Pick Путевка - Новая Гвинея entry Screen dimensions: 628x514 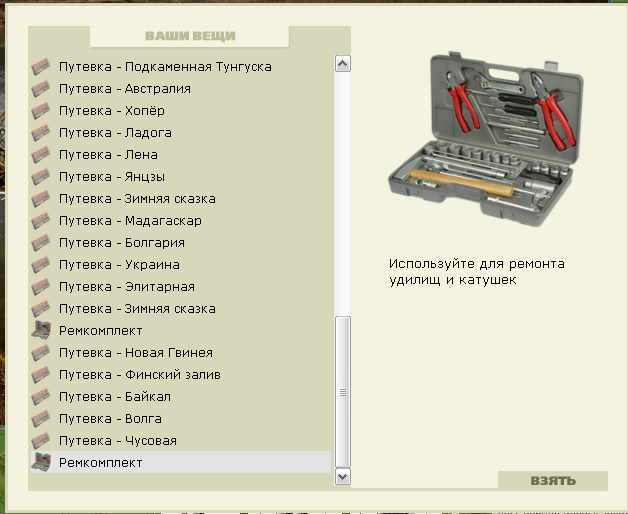coord(181,353)
